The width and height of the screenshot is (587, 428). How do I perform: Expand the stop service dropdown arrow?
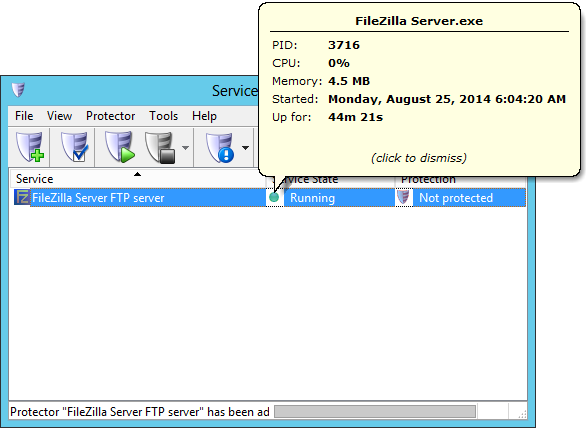coord(185,148)
